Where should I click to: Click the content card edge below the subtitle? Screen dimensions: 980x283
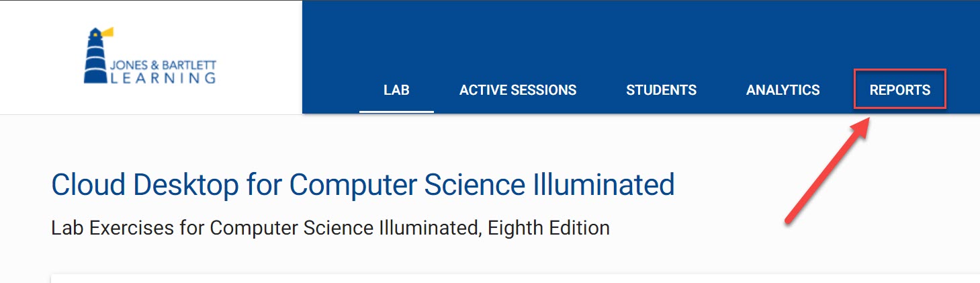(470, 277)
